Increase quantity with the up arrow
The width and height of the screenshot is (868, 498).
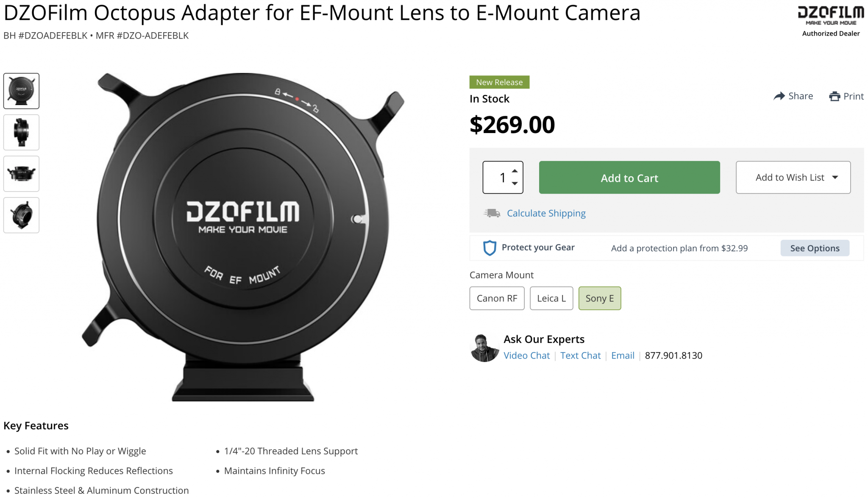pyautogui.click(x=514, y=171)
